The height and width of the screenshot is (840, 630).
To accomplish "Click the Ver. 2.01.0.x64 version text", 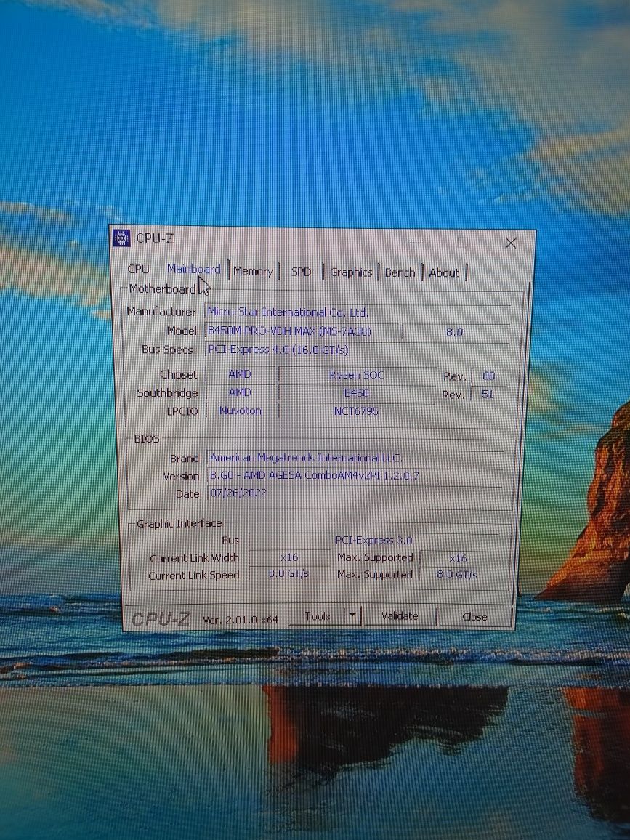I will click(x=241, y=620).
